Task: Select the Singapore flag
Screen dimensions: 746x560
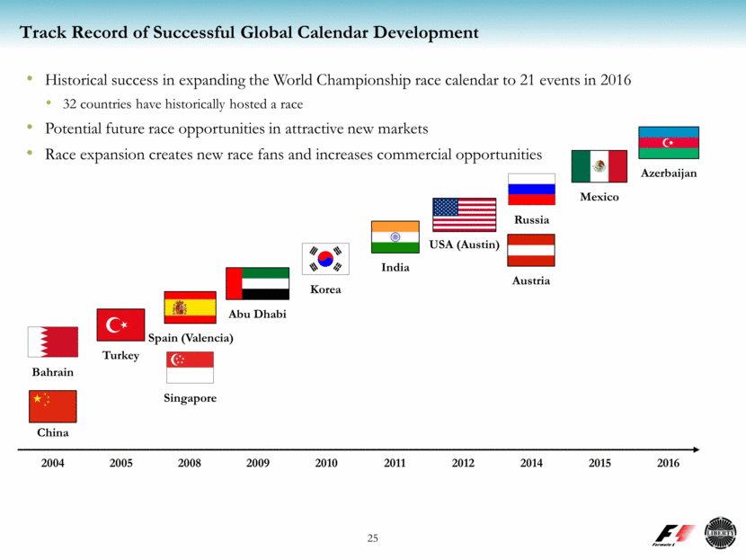Action: [x=191, y=367]
